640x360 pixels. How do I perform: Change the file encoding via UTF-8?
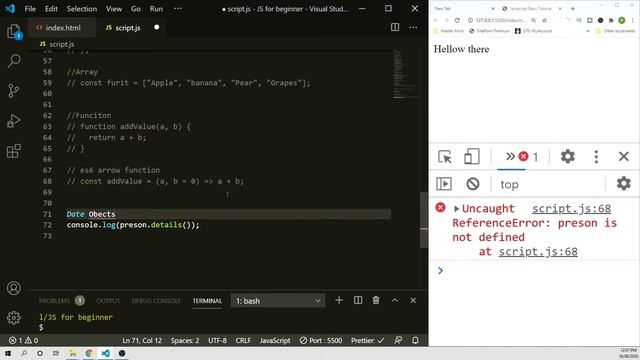tap(217, 340)
